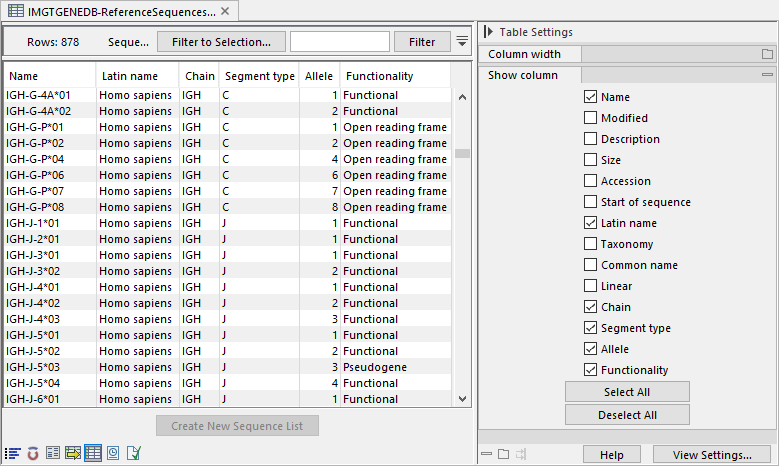Screen dimensions: 779x466
Task: Enable the Description column checkbox
Action: [590, 139]
